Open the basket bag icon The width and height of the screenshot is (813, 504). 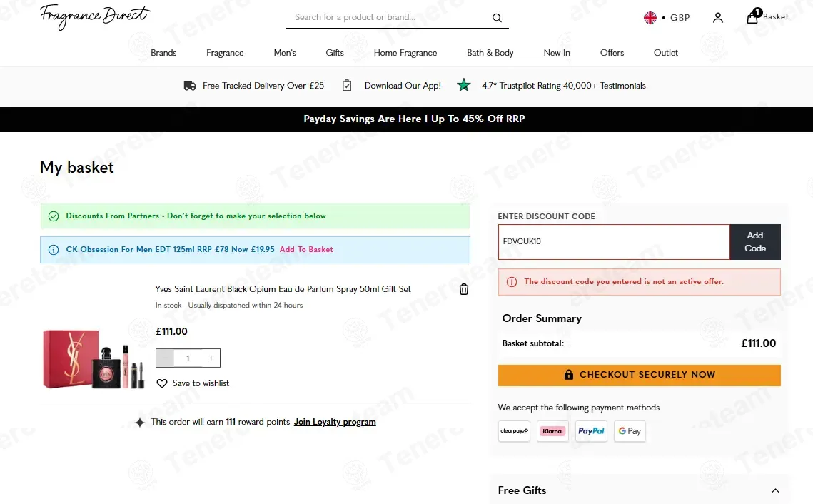click(752, 17)
